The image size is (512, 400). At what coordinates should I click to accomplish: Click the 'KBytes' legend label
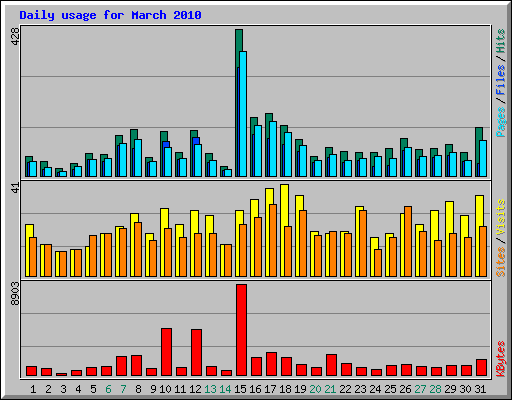501,359
